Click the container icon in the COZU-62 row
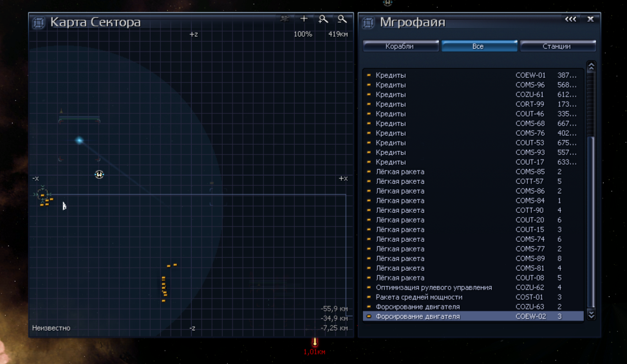627x364 pixels. pos(369,287)
